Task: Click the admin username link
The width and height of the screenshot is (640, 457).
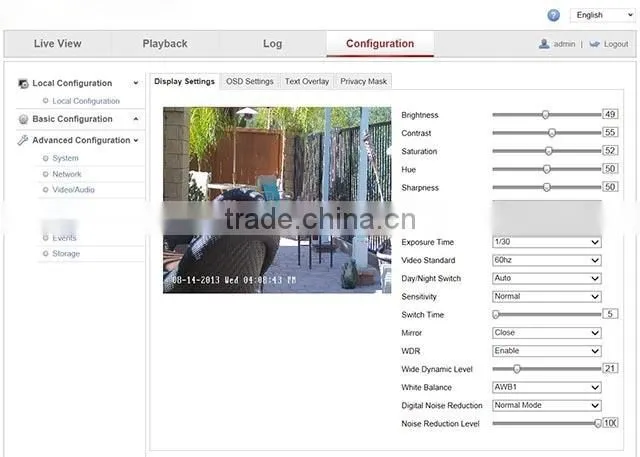Action: coord(564,44)
